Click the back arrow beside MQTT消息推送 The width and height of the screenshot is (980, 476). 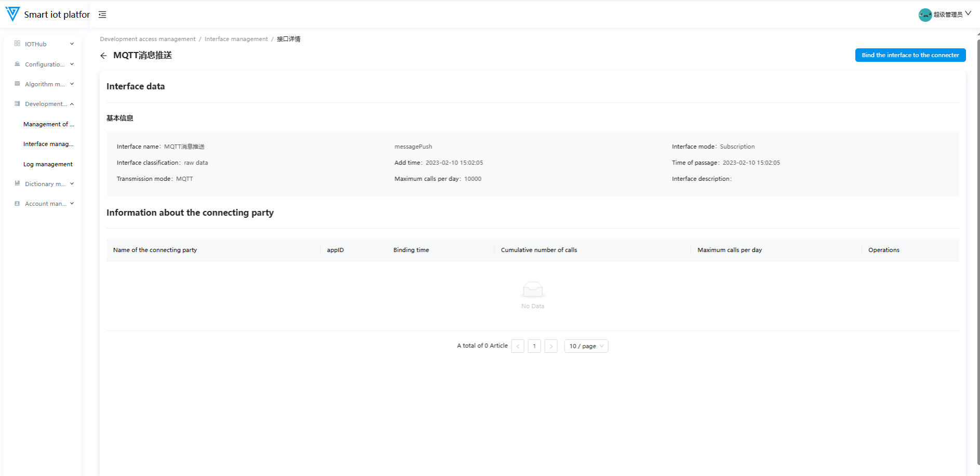click(103, 56)
